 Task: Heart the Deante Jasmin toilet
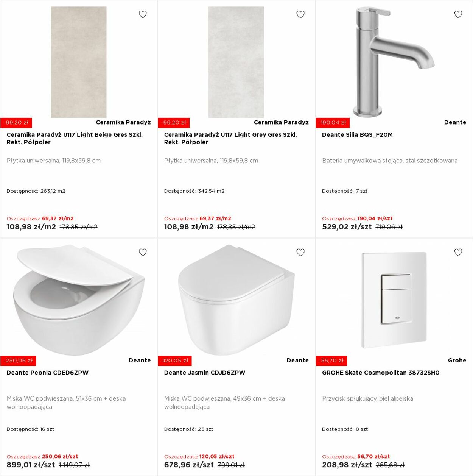(300, 252)
